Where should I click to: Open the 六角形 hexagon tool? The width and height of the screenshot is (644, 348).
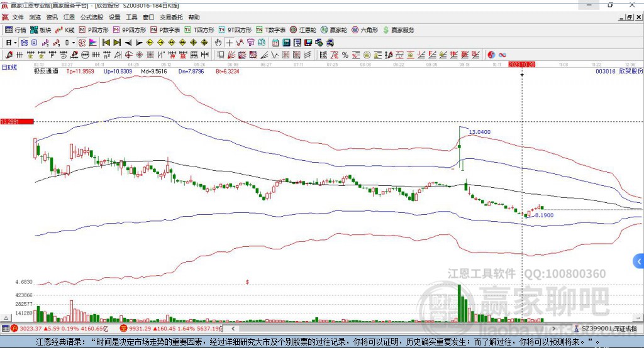pos(365,30)
